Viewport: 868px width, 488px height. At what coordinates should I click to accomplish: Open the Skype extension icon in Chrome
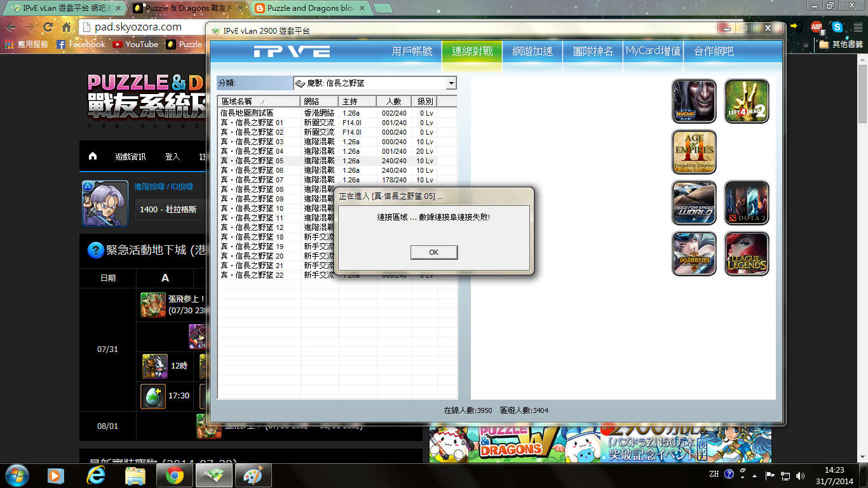pos(837,27)
